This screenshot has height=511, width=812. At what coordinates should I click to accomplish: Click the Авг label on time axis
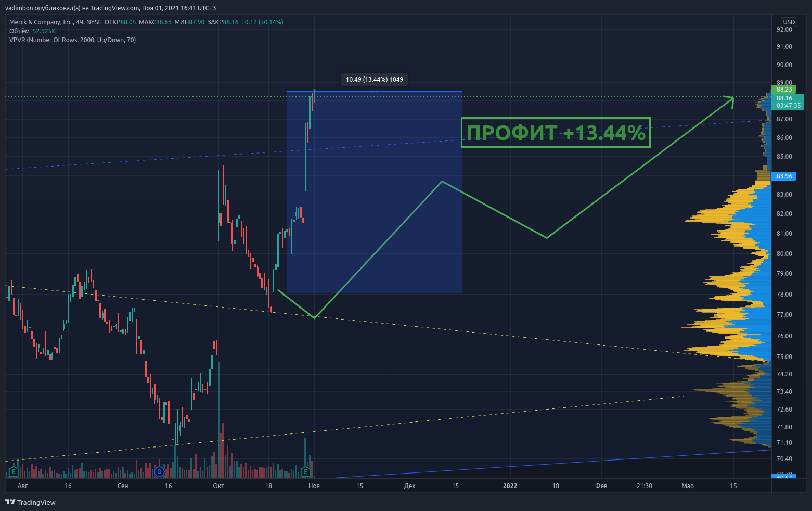(x=22, y=486)
